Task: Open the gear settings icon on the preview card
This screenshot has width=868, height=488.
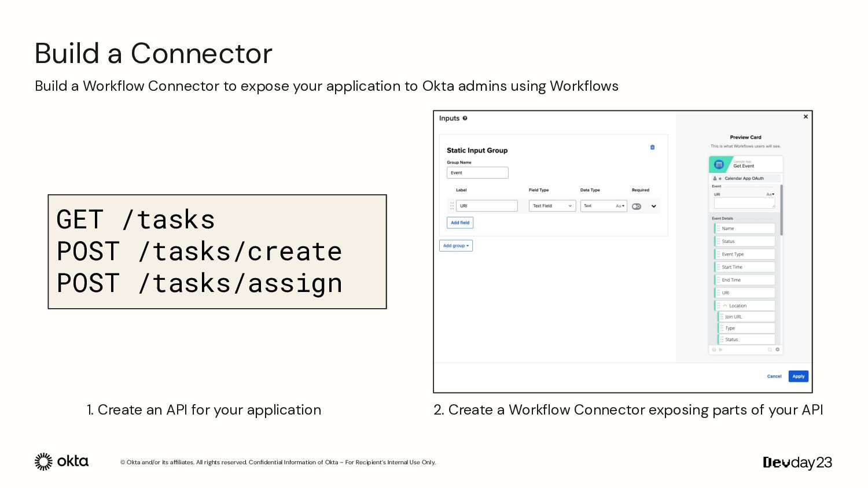Action: point(777,349)
